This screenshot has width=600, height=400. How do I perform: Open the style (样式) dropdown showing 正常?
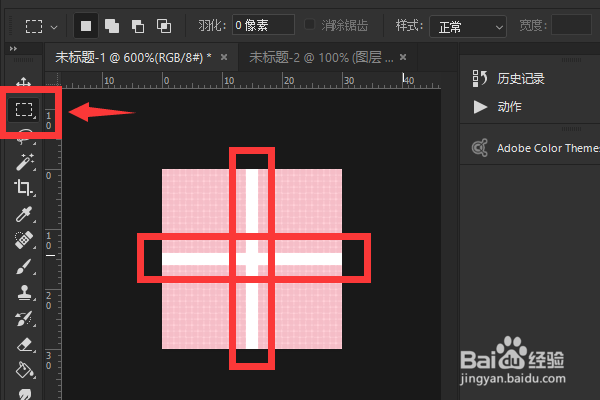pyautogui.click(x=468, y=26)
